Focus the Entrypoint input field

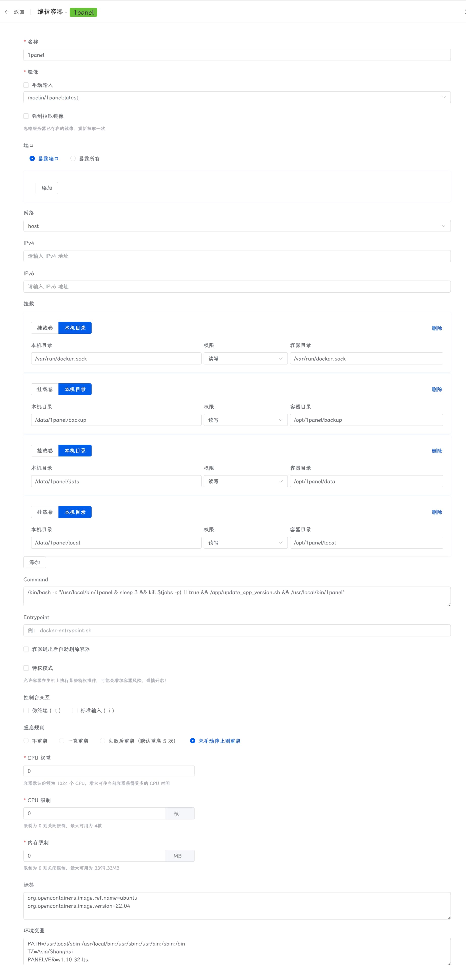(237, 630)
